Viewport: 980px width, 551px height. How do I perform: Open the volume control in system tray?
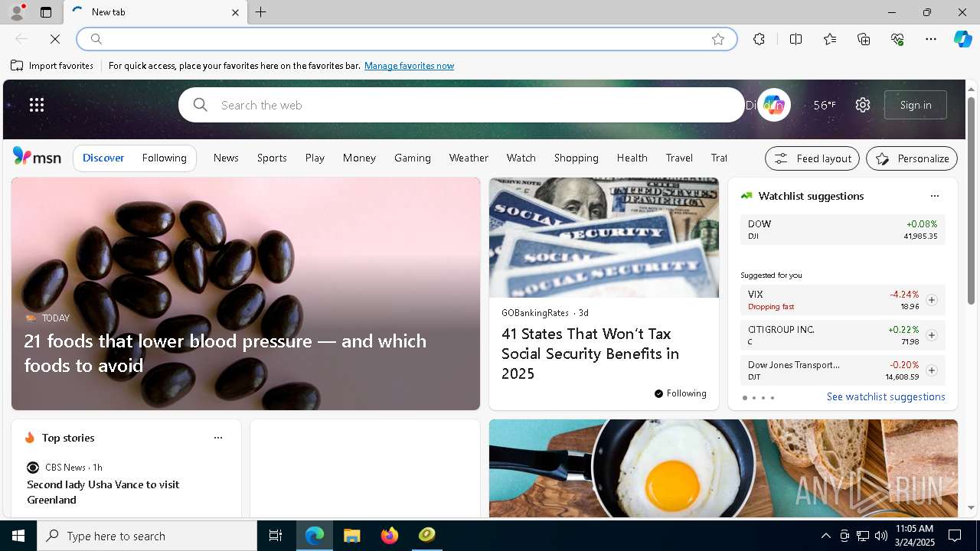881,536
